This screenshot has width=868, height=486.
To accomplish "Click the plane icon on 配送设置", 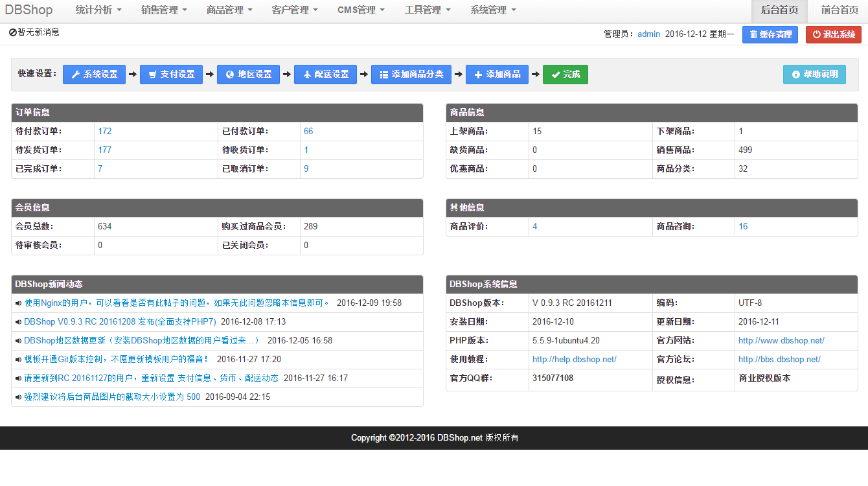I will pos(306,75).
